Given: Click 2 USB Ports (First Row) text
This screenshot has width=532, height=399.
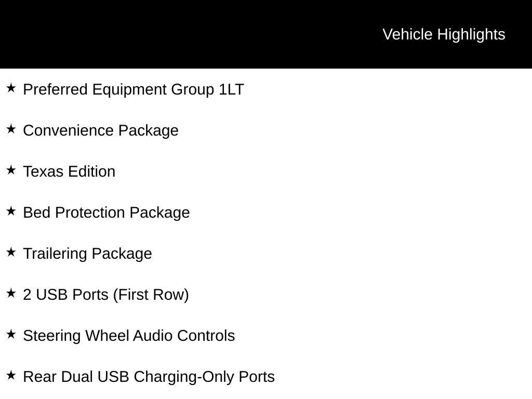Looking at the screenshot, I should pos(106,295).
